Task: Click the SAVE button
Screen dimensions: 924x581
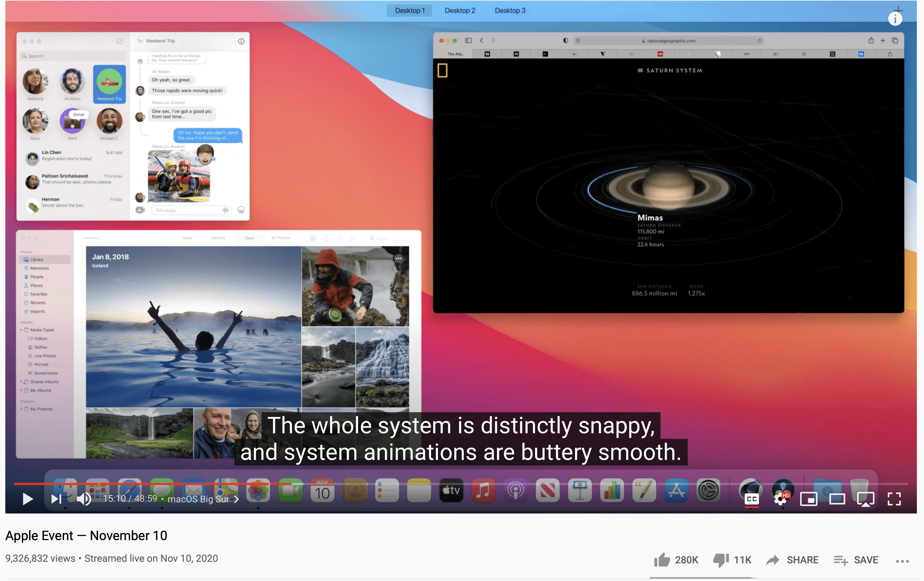Action: [856, 560]
